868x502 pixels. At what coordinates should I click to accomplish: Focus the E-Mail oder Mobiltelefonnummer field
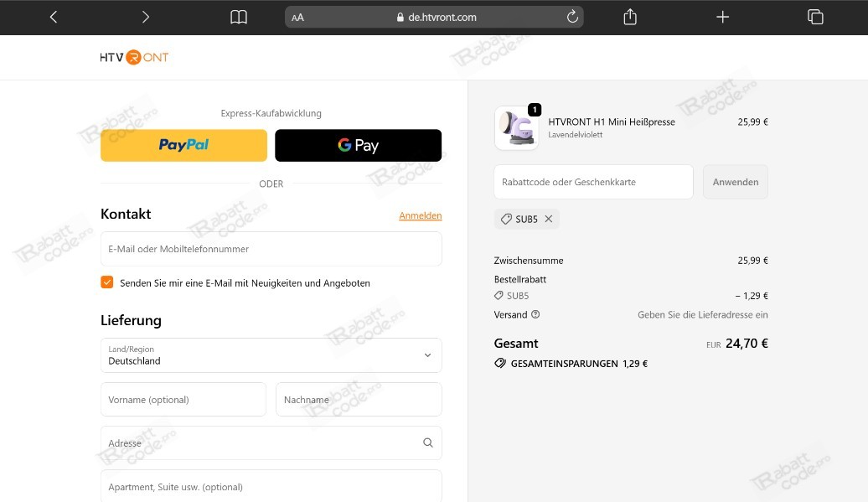point(271,249)
